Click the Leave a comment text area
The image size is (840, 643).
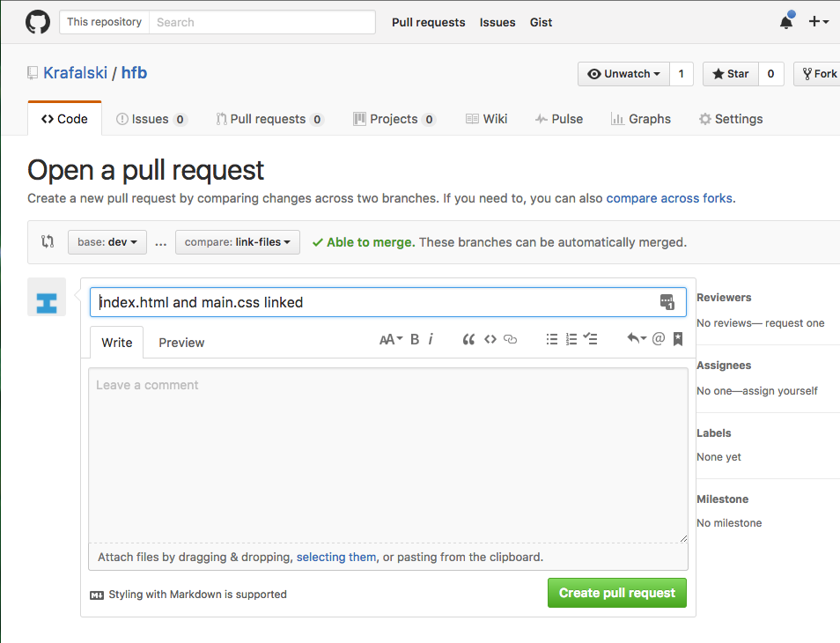387,455
